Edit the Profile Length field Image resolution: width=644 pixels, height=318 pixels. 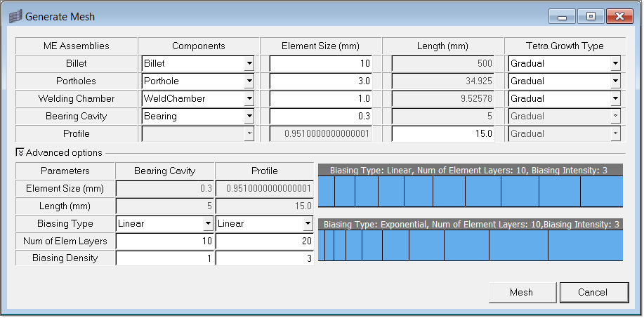[443, 133]
